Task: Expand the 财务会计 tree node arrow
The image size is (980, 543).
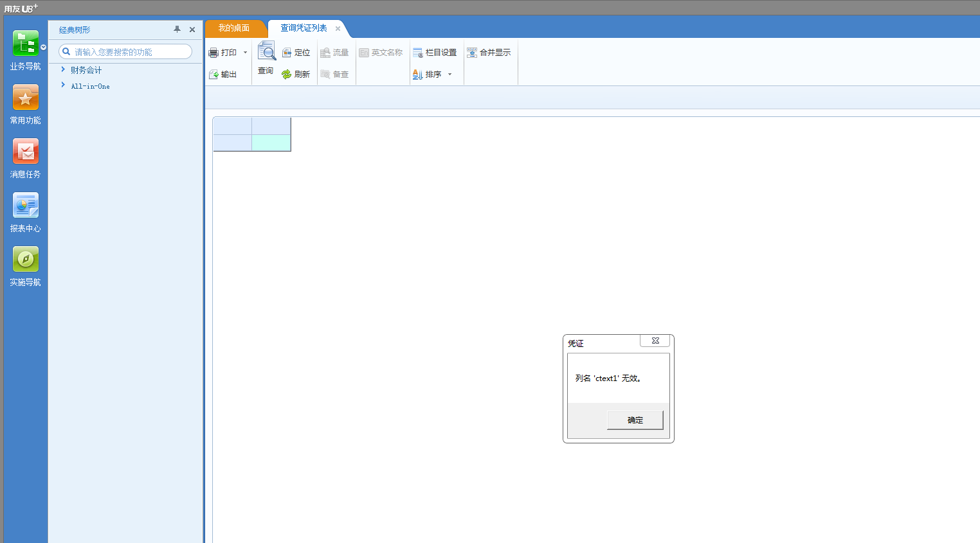Action: 63,69
